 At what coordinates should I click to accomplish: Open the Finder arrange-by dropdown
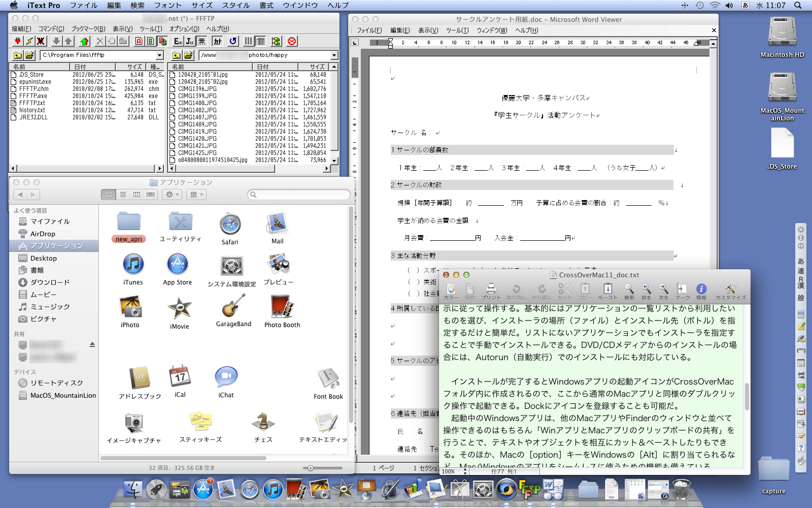196,195
